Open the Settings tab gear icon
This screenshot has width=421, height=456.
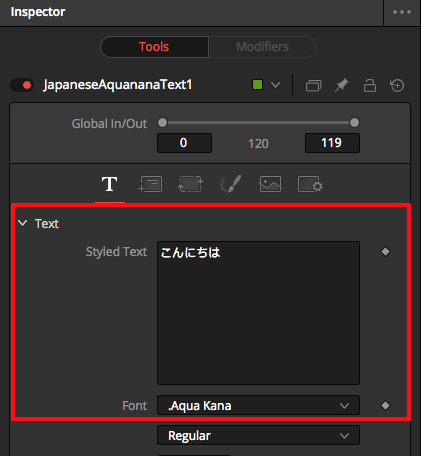pyautogui.click(x=310, y=184)
